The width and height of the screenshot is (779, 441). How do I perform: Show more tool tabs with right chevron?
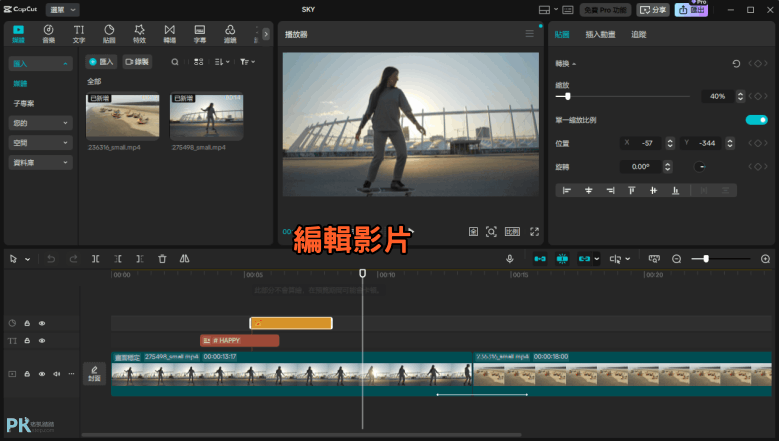point(266,34)
